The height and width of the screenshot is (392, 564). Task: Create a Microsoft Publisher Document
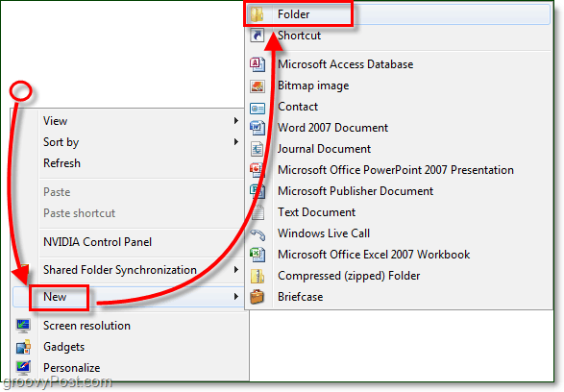(399, 191)
